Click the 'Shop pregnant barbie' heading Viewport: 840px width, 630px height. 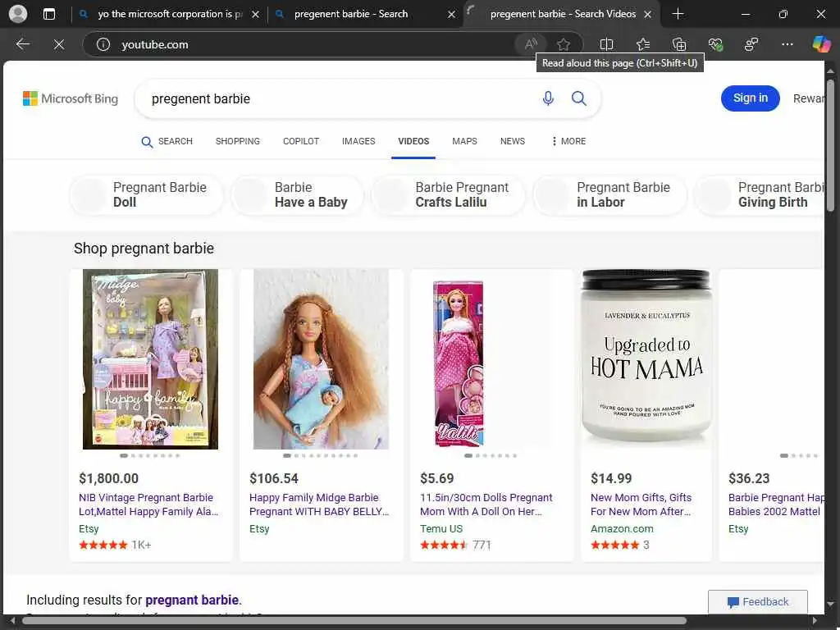point(144,249)
